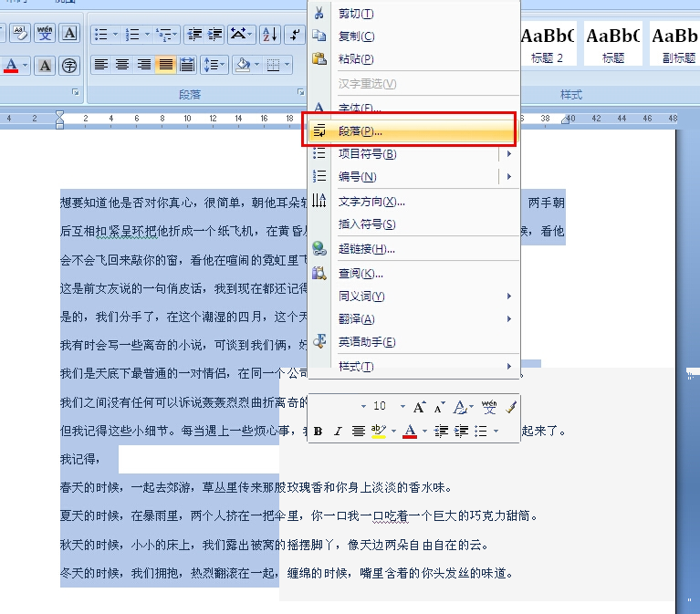Open 文字方向(X)... from context menu
This screenshot has height=614, width=700.
[x=413, y=202]
